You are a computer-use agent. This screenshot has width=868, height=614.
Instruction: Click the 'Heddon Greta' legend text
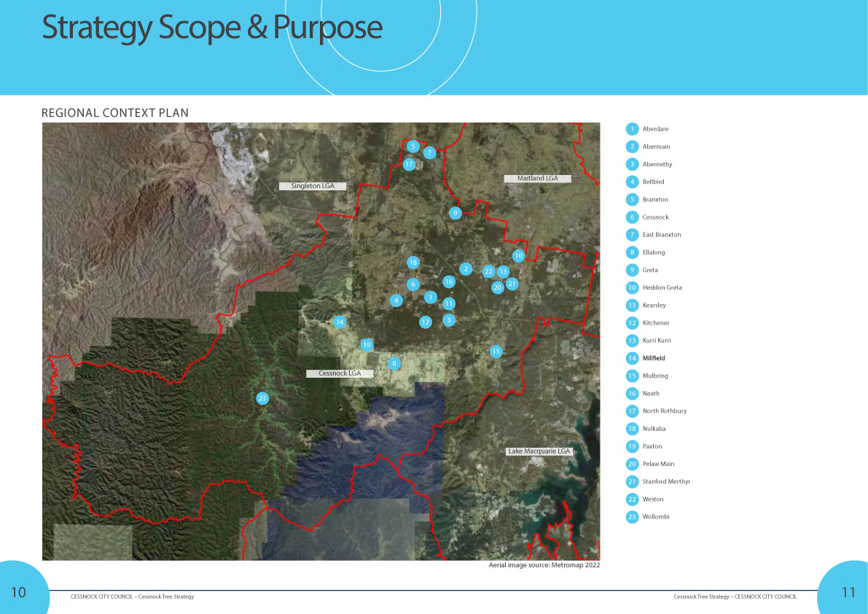click(662, 287)
